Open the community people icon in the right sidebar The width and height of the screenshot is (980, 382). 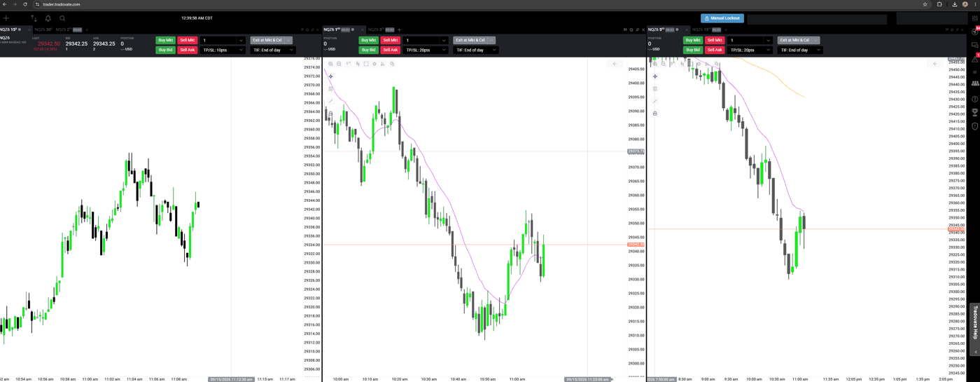pos(975,83)
